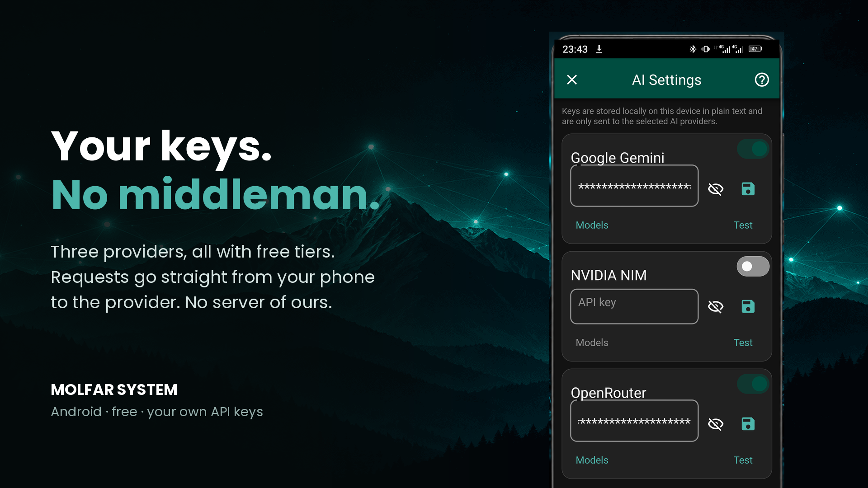Click the AI Settings title

click(666, 80)
